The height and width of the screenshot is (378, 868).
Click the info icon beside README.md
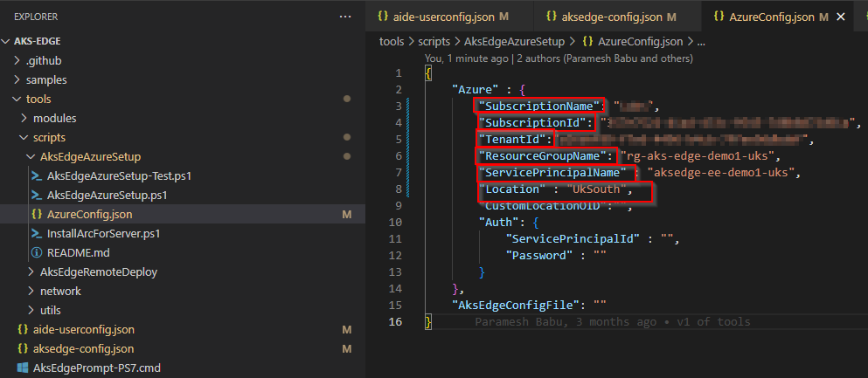point(37,253)
